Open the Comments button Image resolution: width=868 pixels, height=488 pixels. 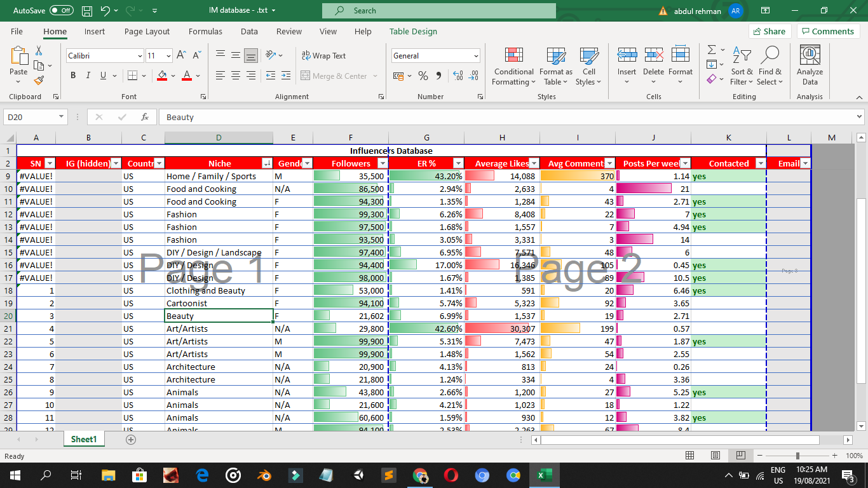828,31
